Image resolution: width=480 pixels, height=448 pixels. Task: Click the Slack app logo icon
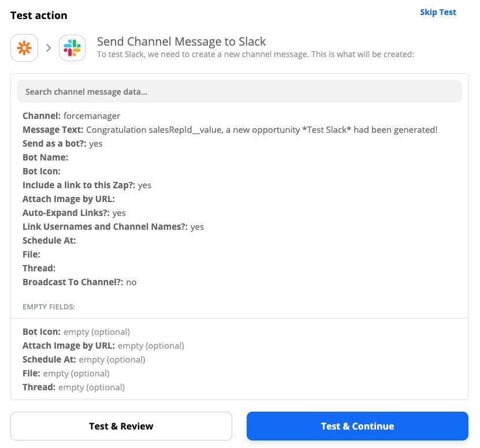(72, 48)
